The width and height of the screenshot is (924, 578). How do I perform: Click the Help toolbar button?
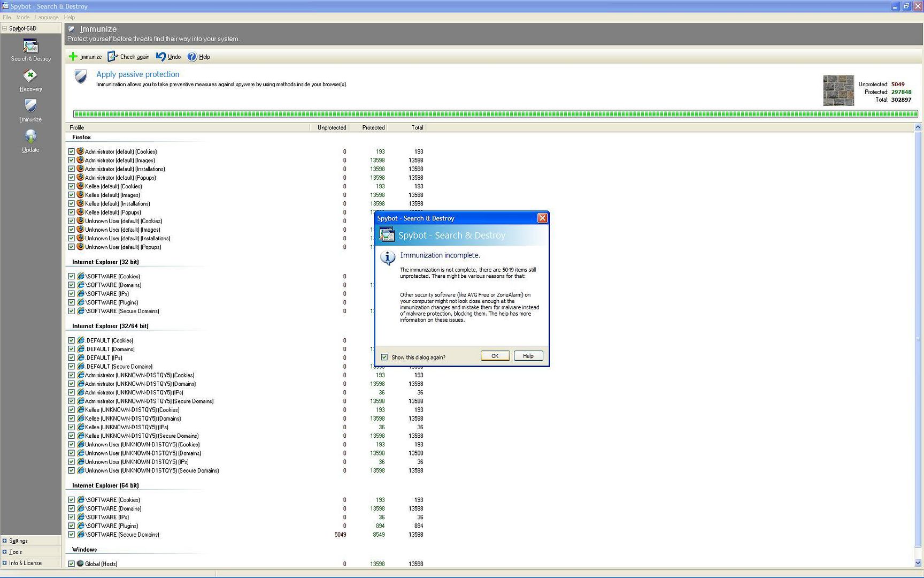[x=198, y=57]
